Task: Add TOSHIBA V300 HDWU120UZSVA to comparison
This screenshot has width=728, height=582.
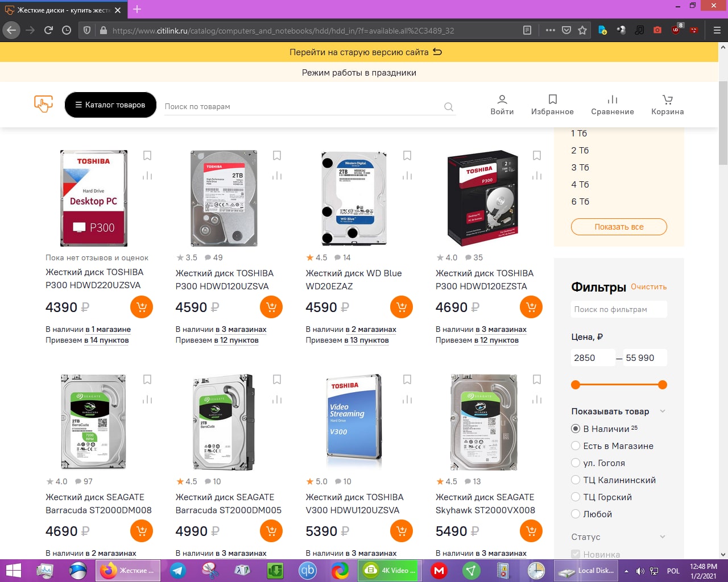Action: point(407,400)
